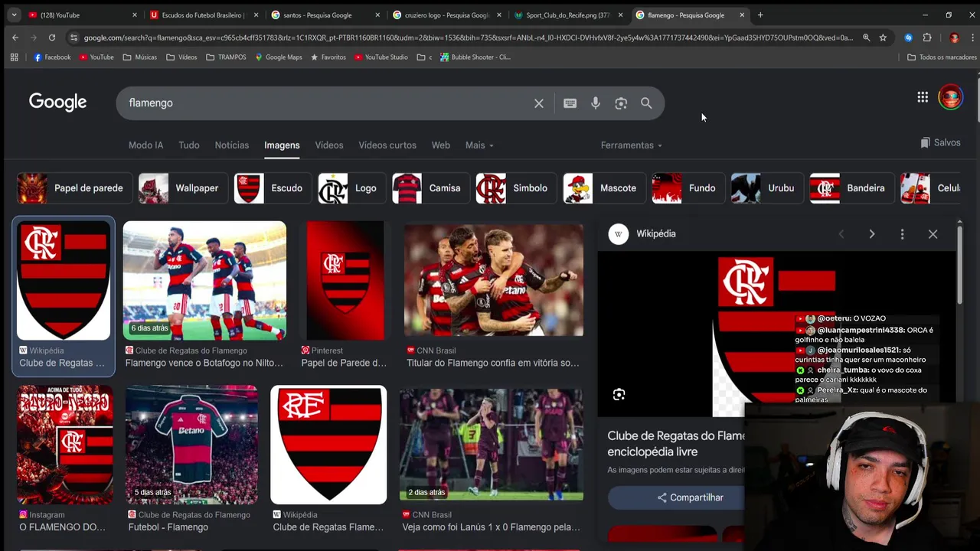Filter images by Camisa chip
Image resolution: width=980 pixels, height=551 pixels.
(x=430, y=188)
